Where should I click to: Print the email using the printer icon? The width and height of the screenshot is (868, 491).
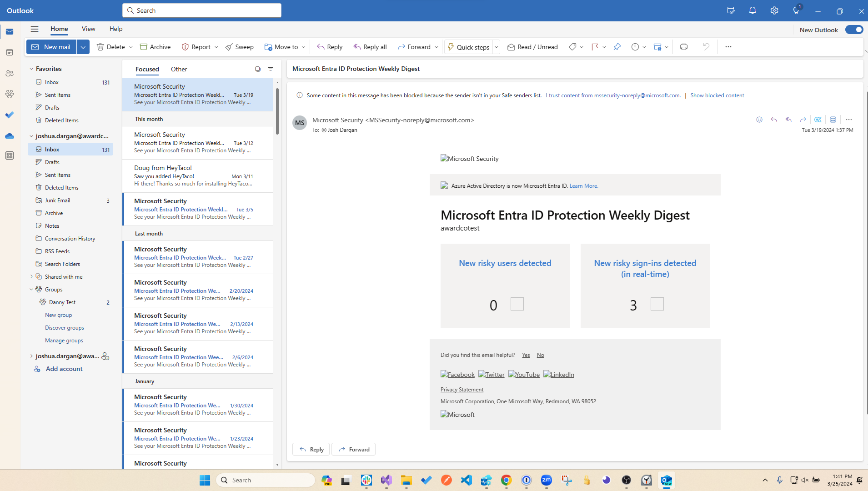click(683, 46)
